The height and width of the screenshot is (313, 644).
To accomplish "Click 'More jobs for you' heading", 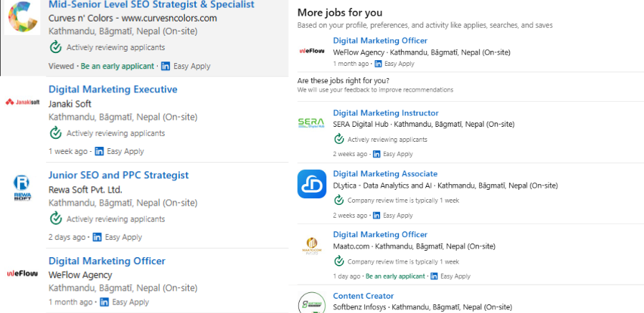I will pos(340,12).
